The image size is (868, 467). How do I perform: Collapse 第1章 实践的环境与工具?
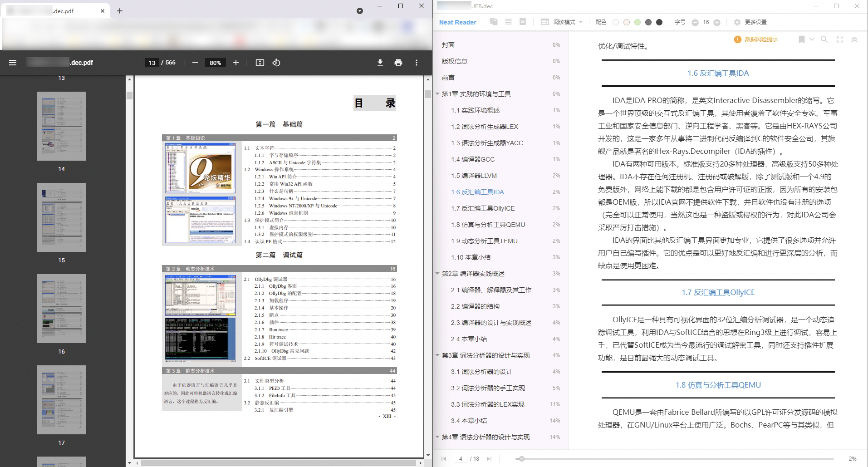[437, 94]
